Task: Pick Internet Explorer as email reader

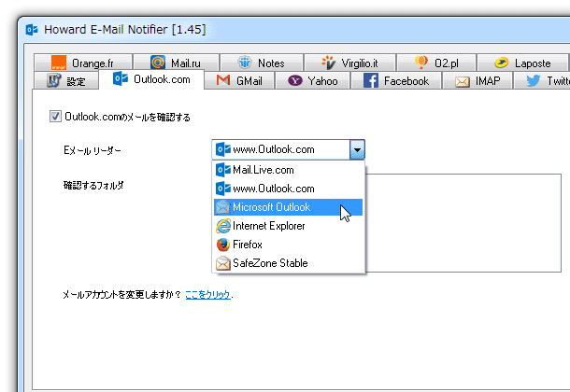Action: (289, 226)
